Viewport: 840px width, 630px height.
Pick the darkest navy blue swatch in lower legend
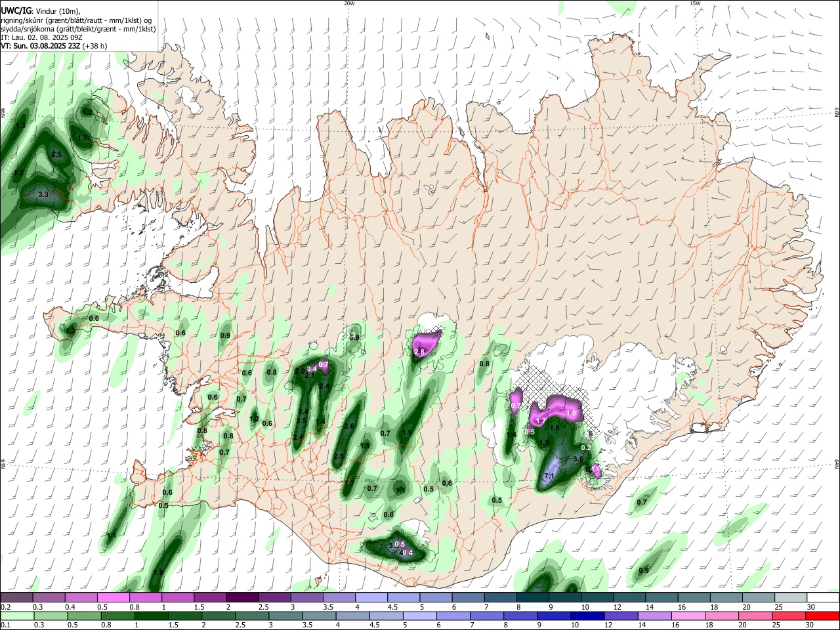click(586, 616)
